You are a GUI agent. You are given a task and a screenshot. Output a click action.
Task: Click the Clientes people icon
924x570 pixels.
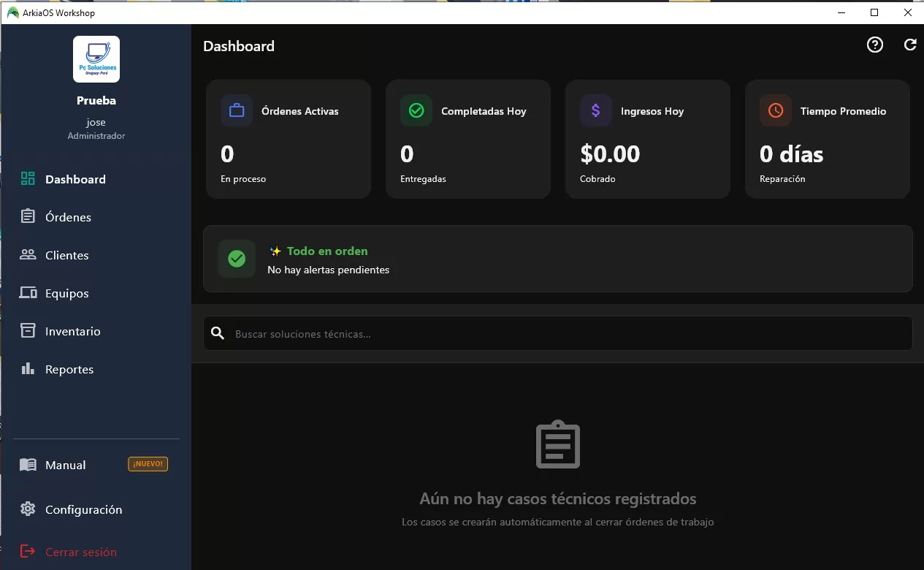(28, 255)
